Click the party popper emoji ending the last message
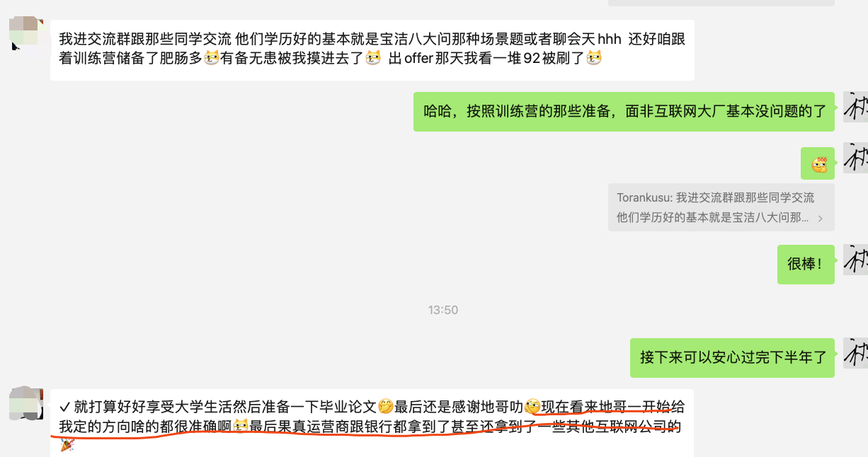Viewport: 868px width, 457px height. (x=67, y=446)
